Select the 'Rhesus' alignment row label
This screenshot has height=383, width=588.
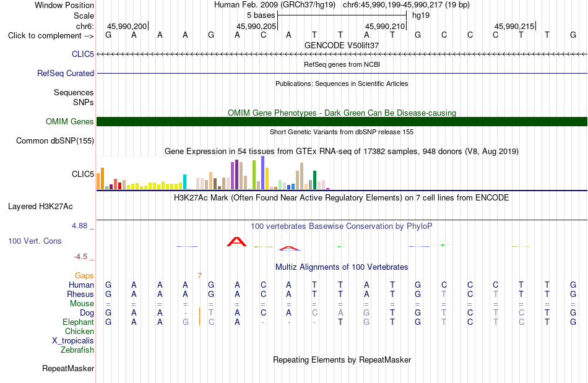click(x=80, y=294)
